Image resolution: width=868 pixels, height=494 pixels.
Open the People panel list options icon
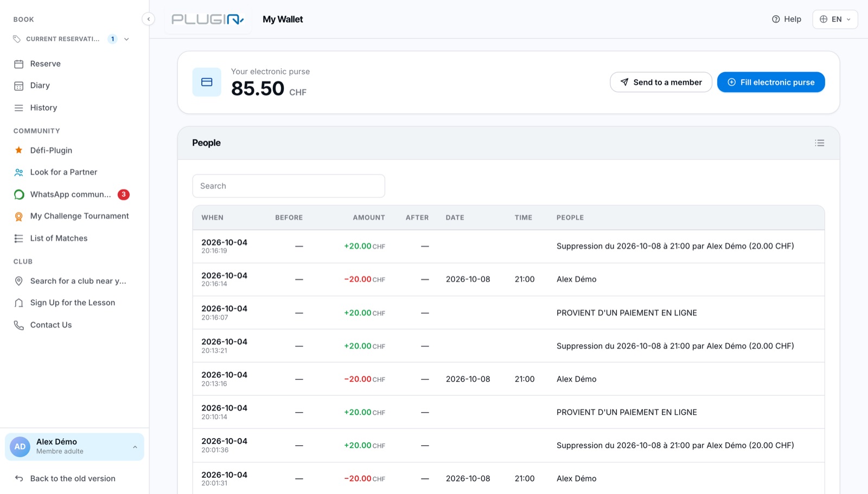click(x=820, y=143)
